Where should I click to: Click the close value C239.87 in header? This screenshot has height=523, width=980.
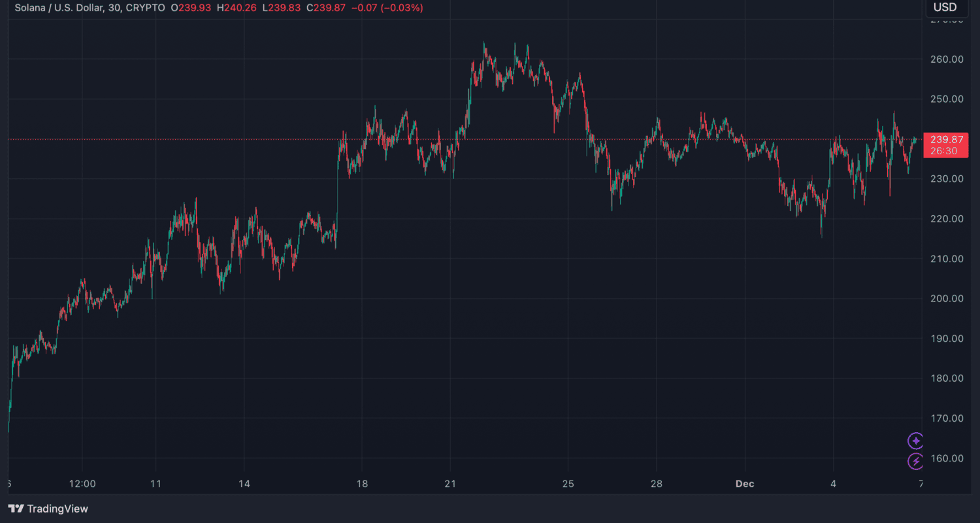click(x=325, y=8)
